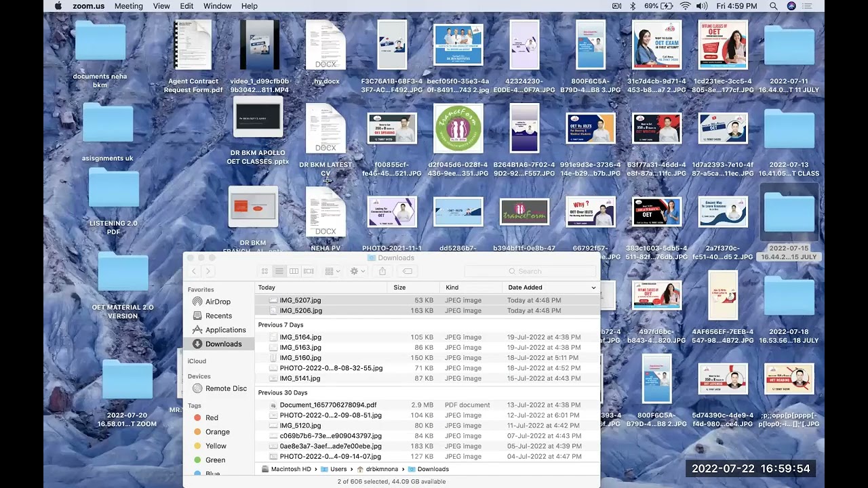Click Users in the path bar
Image resolution: width=868 pixels, height=488 pixels.
[x=334, y=469]
